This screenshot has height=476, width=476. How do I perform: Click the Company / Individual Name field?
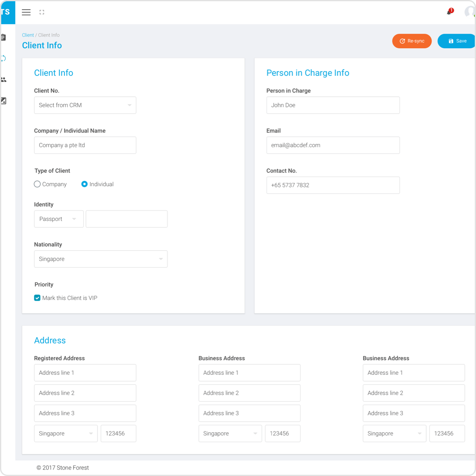click(x=85, y=145)
